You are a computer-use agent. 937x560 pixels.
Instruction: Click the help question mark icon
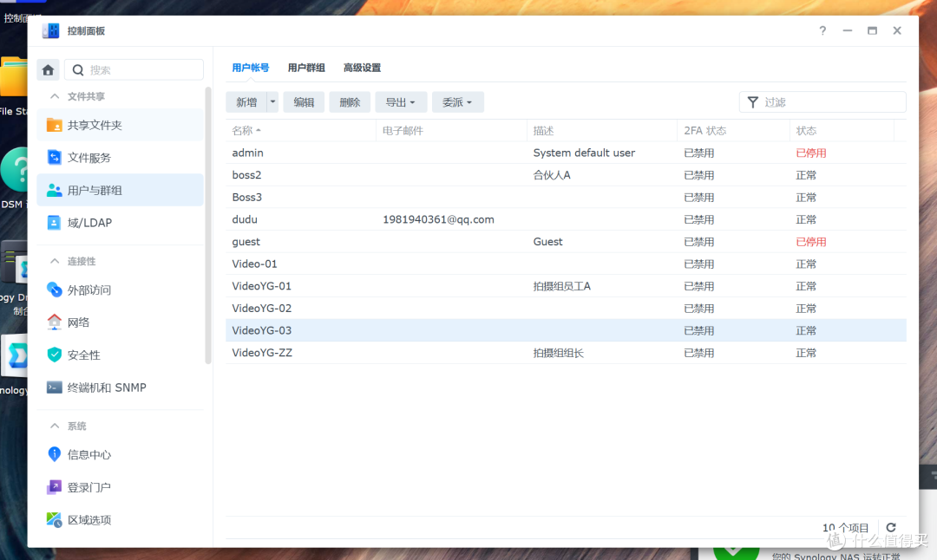pos(822,30)
